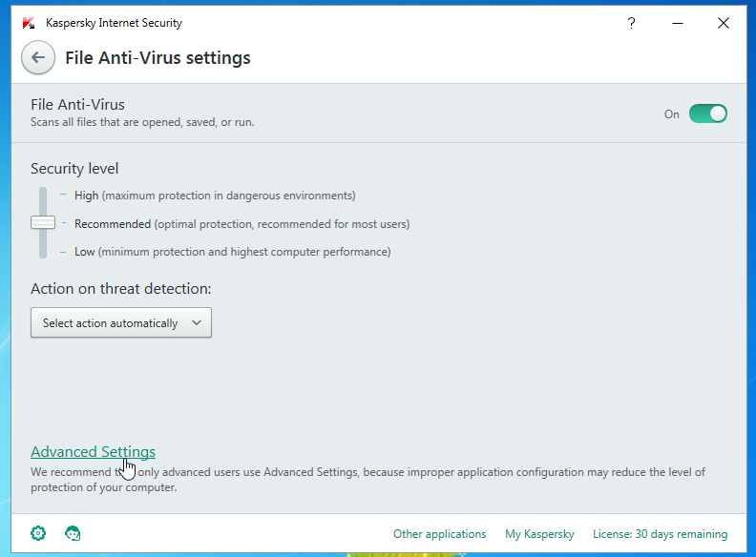Select the High security level
The image size is (756, 557).
tap(87, 195)
